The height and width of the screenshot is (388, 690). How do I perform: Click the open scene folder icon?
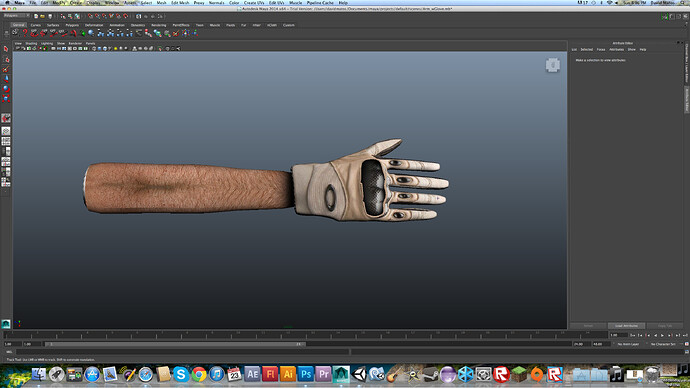click(43, 16)
